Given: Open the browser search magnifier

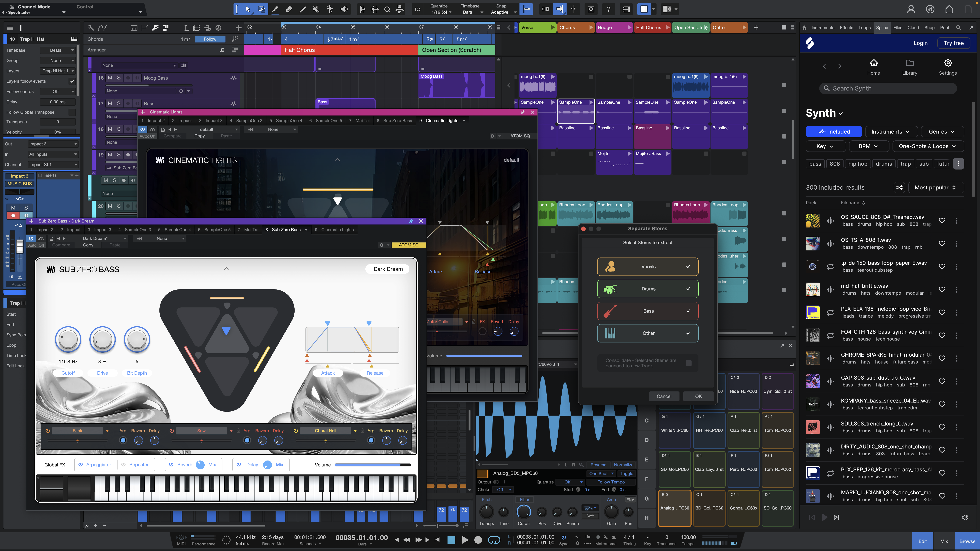Looking at the screenshot, I should [x=958, y=27].
